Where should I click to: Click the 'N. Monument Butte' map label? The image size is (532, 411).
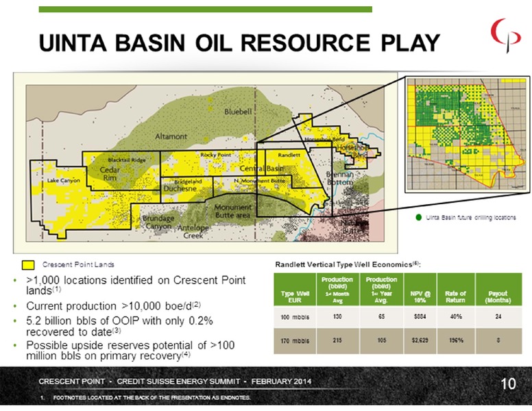click(x=260, y=181)
